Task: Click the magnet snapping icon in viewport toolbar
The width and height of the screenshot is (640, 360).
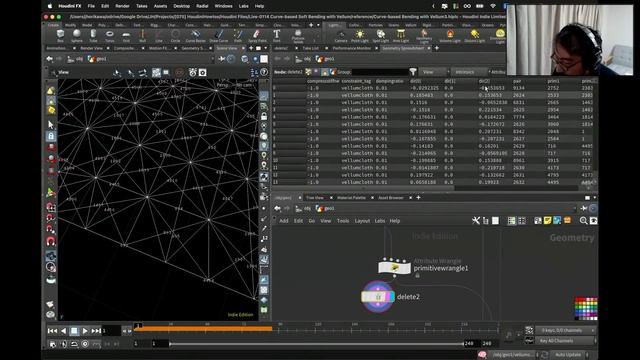Action: point(51,242)
